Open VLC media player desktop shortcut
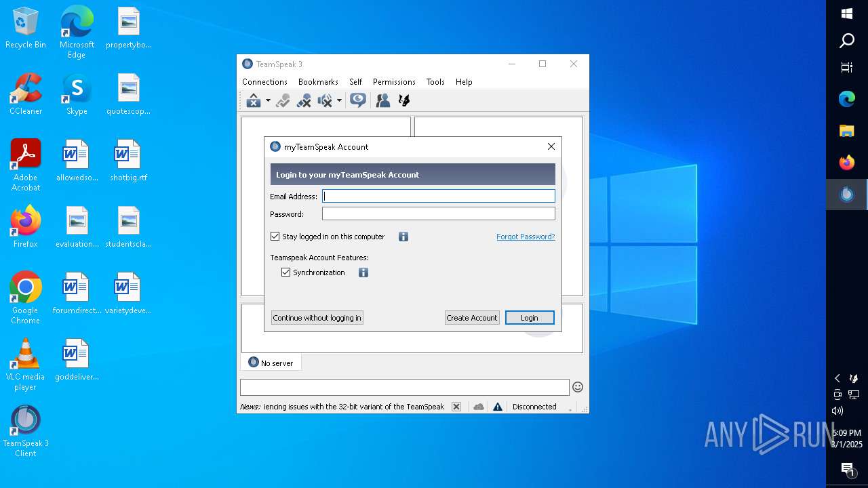 (26, 365)
